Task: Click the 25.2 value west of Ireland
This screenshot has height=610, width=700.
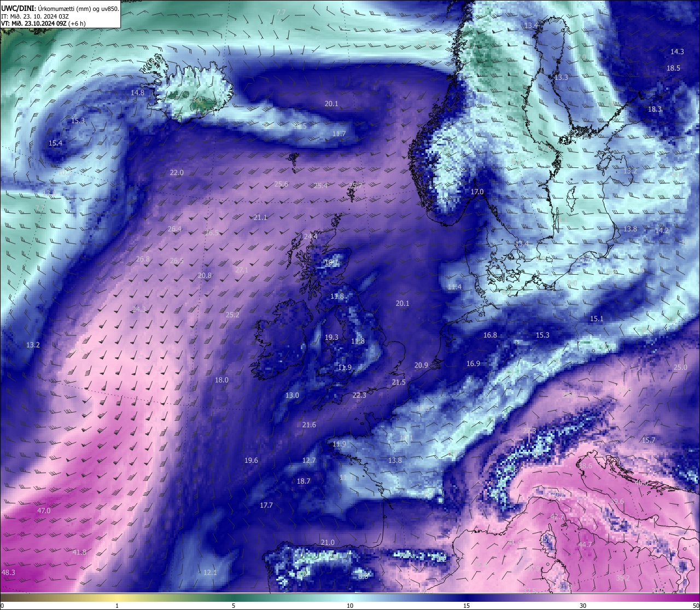Action: (232, 315)
